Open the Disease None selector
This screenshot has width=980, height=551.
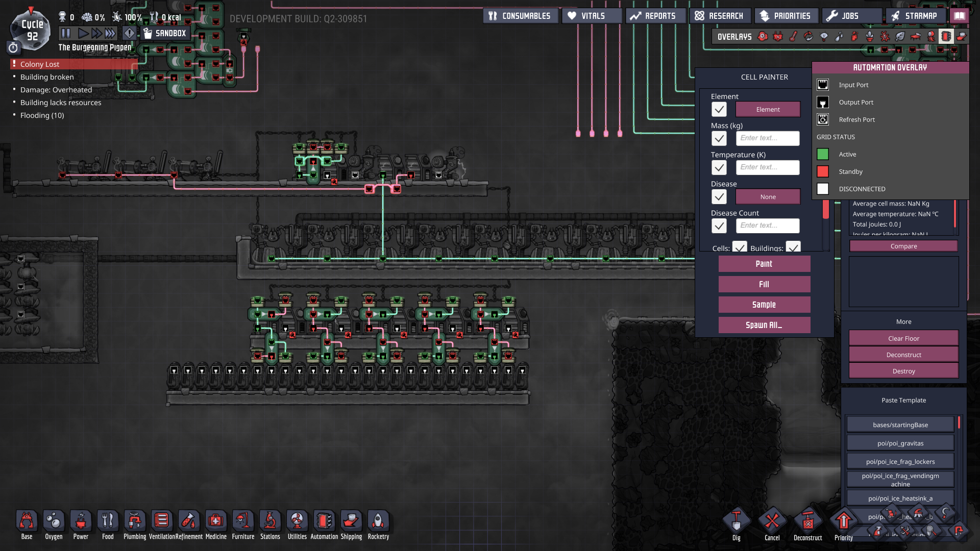(768, 197)
